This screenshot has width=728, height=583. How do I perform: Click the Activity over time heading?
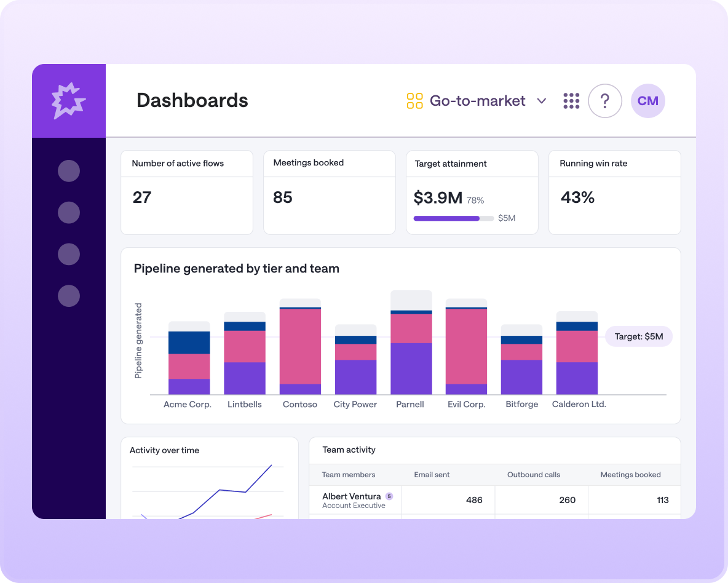pos(164,450)
